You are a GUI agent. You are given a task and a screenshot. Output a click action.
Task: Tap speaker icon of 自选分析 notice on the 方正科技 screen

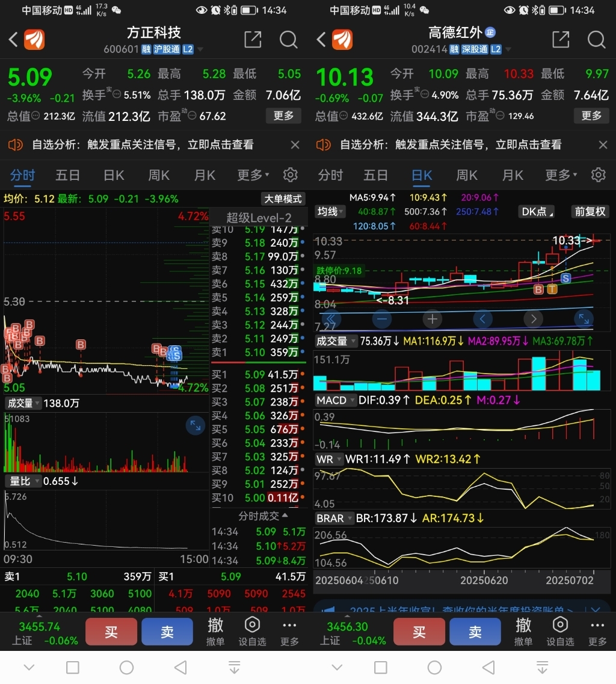[x=15, y=144]
